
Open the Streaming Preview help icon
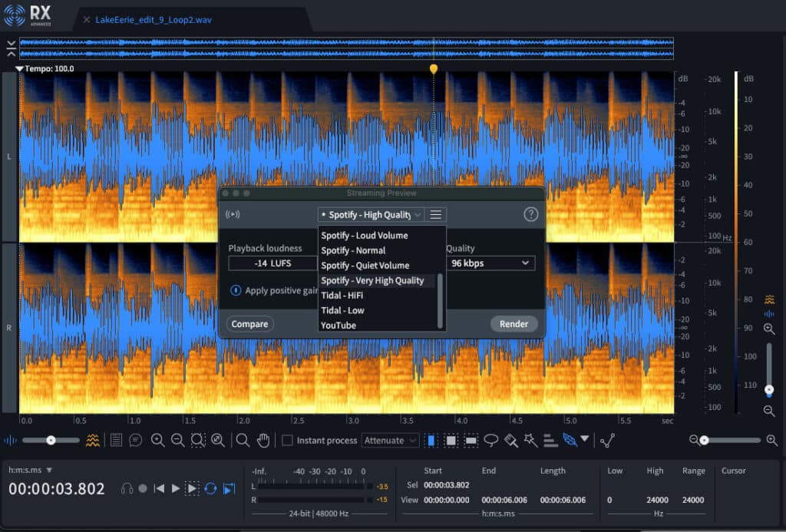530,214
